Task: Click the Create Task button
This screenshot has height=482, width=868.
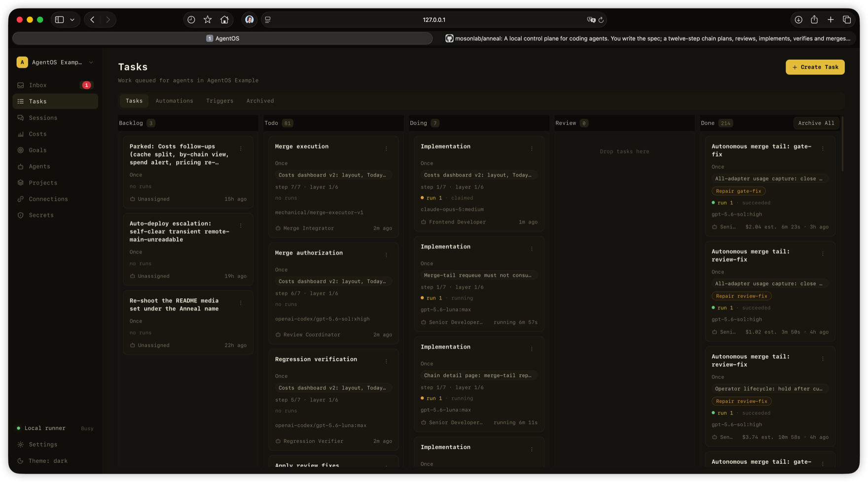Action: (x=815, y=67)
